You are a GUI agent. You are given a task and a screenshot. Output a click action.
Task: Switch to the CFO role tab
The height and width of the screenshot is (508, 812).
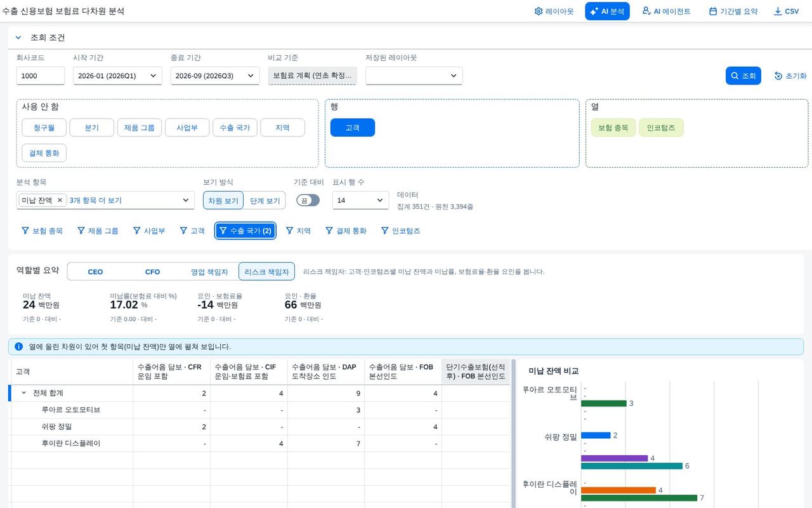pos(152,271)
